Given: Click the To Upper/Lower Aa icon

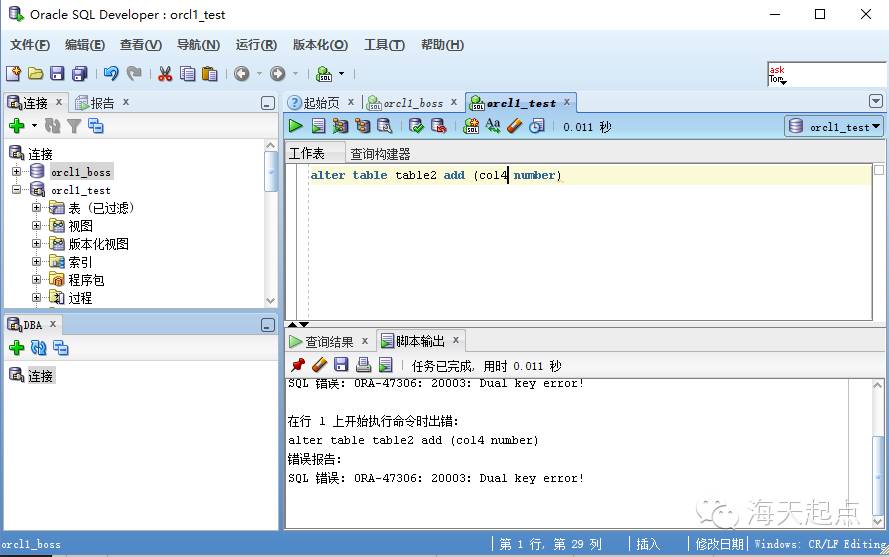Looking at the screenshot, I should click(493, 126).
